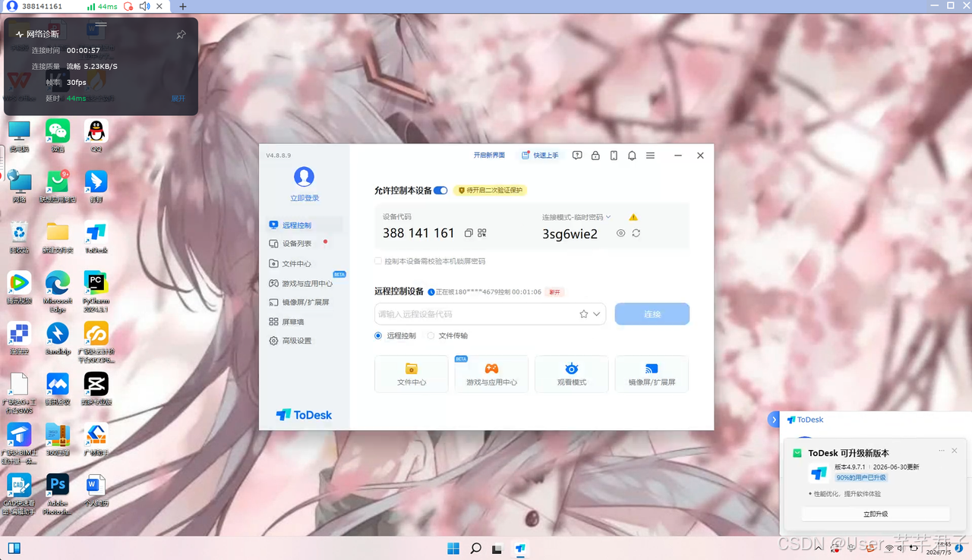Open the 微信 desktop icon
This screenshot has height=560, width=972.
pyautogui.click(x=58, y=135)
